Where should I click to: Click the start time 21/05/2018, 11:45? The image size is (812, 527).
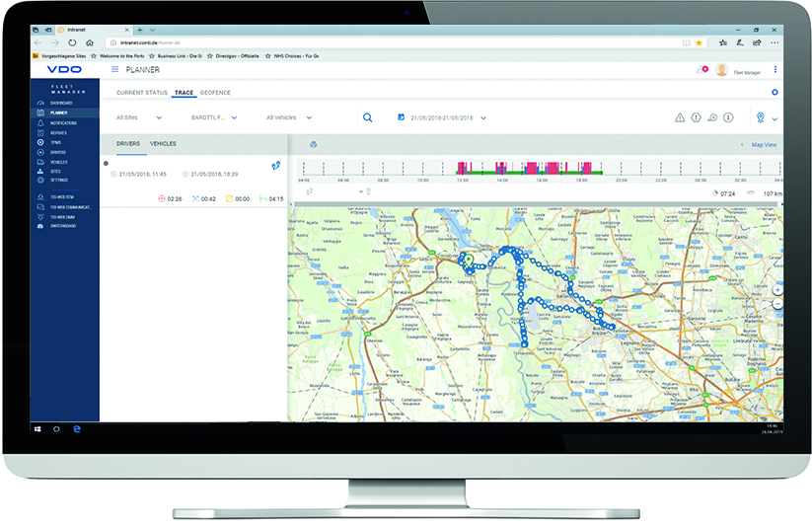(x=142, y=174)
